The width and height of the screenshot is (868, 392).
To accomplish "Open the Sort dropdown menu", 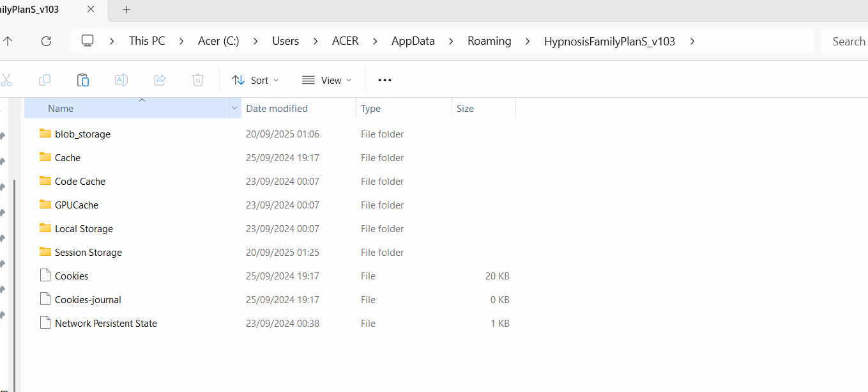I will pyautogui.click(x=255, y=80).
